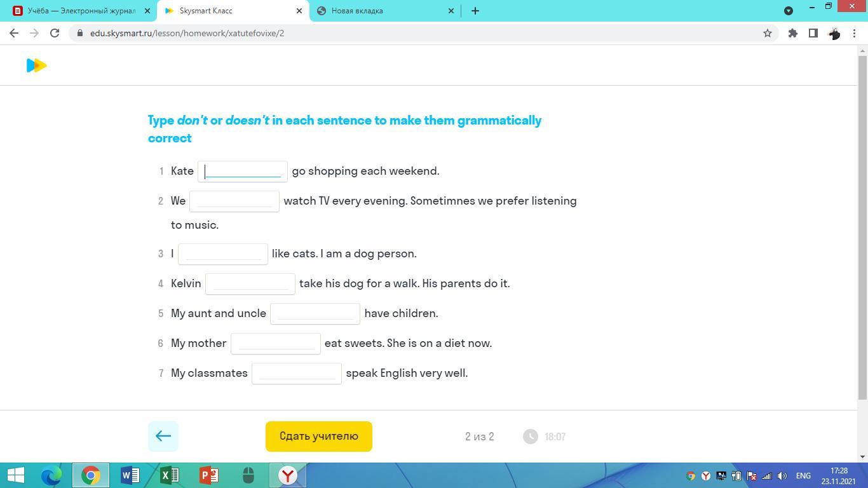Open a new browser tab
868x488 pixels.
pyautogui.click(x=475, y=11)
